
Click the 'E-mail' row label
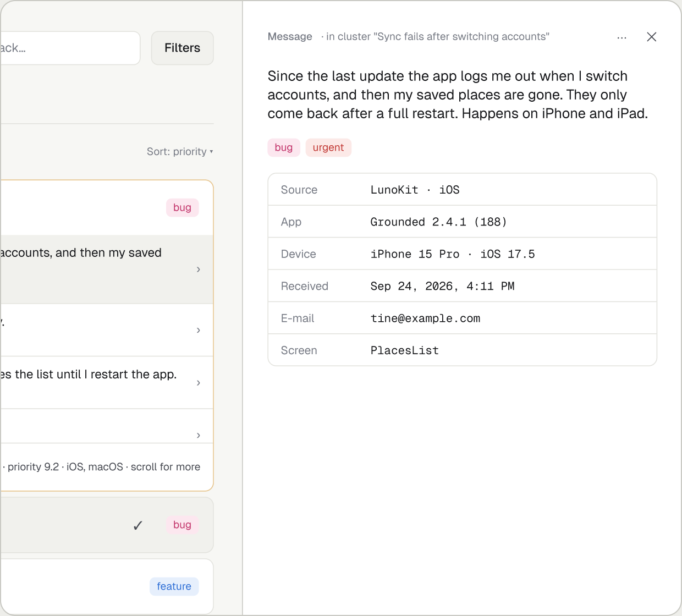pos(298,318)
